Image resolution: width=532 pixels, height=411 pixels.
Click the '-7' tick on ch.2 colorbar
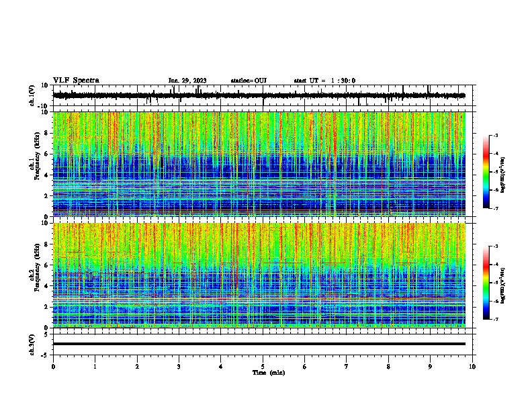pyautogui.click(x=495, y=319)
